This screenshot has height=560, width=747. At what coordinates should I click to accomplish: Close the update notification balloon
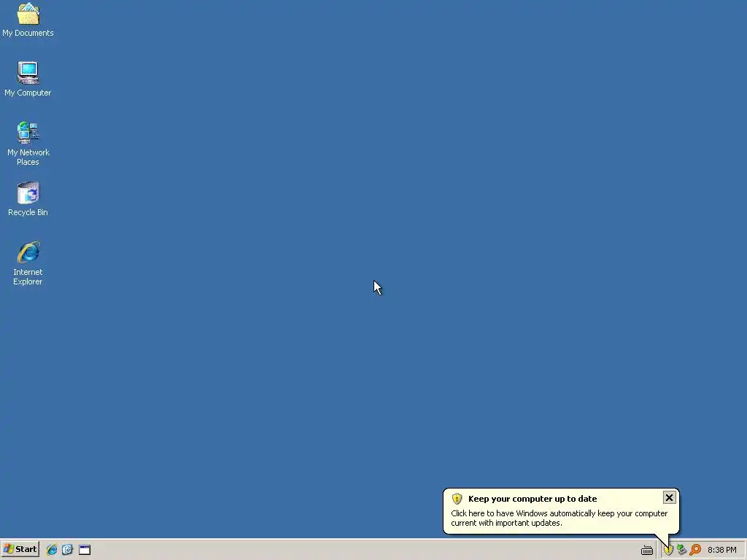[669, 497]
